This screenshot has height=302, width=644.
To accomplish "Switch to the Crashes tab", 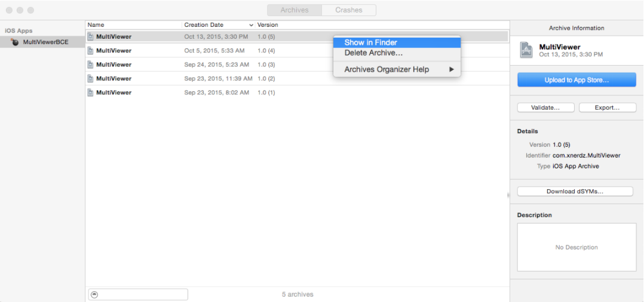I will (349, 10).
